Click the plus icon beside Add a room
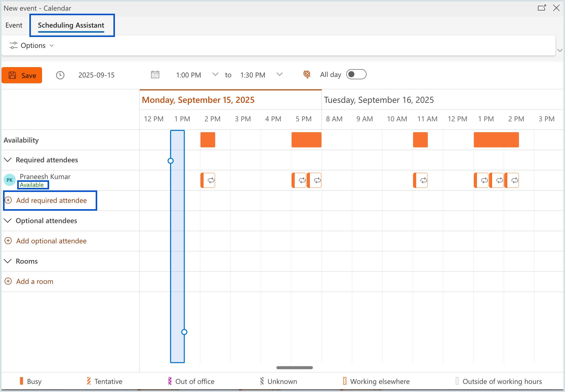565x392 pixels. tap(8, 281)
